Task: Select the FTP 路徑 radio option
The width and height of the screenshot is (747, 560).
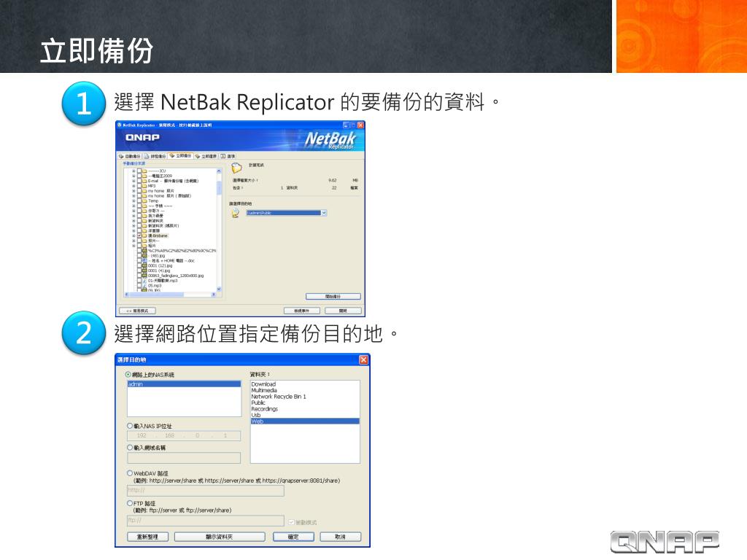Action: 130,503
